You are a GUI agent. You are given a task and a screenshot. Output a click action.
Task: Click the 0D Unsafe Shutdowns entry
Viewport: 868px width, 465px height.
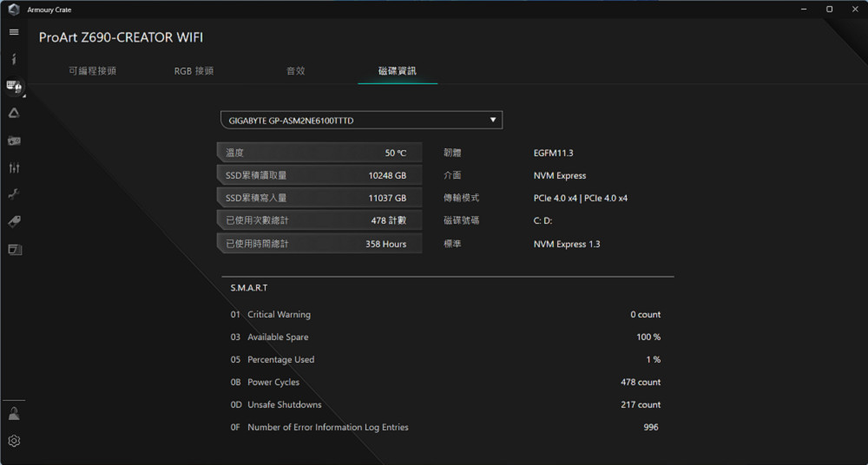276,404
